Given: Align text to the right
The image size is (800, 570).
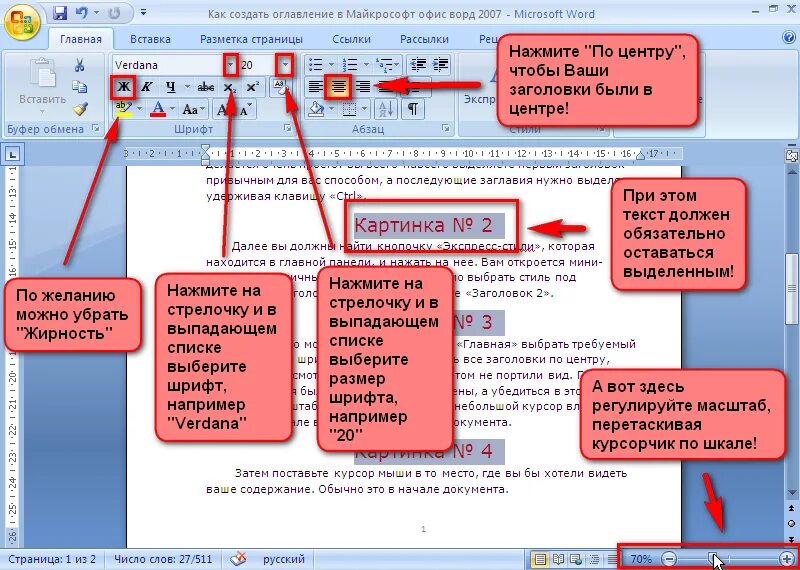Looking at the screenshot, I should point(363,87).
